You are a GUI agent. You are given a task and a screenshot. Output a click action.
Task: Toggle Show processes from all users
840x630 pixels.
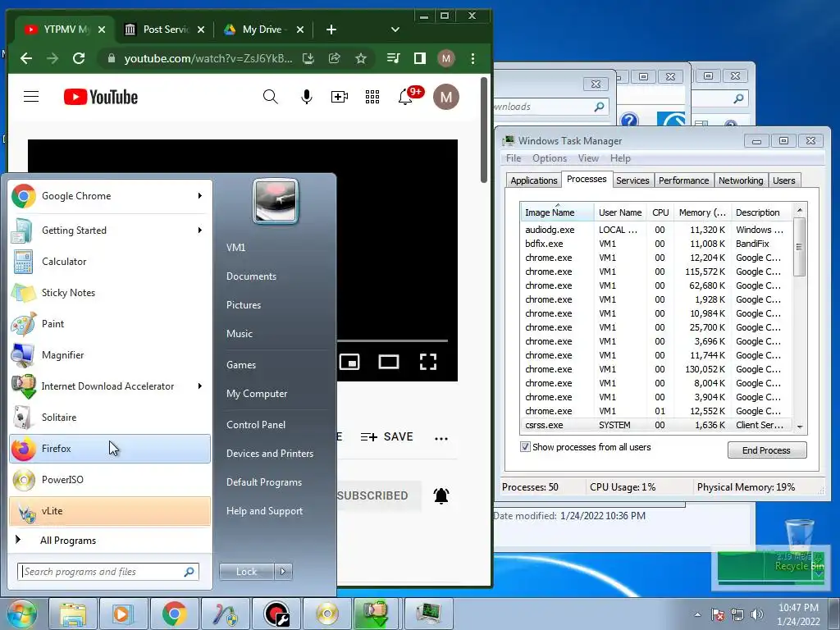(x=525, y=447)
